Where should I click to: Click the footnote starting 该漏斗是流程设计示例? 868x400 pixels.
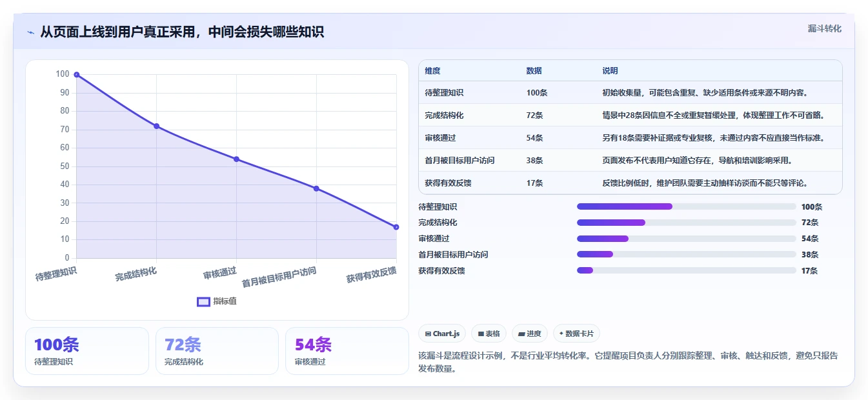click(628, 362)
